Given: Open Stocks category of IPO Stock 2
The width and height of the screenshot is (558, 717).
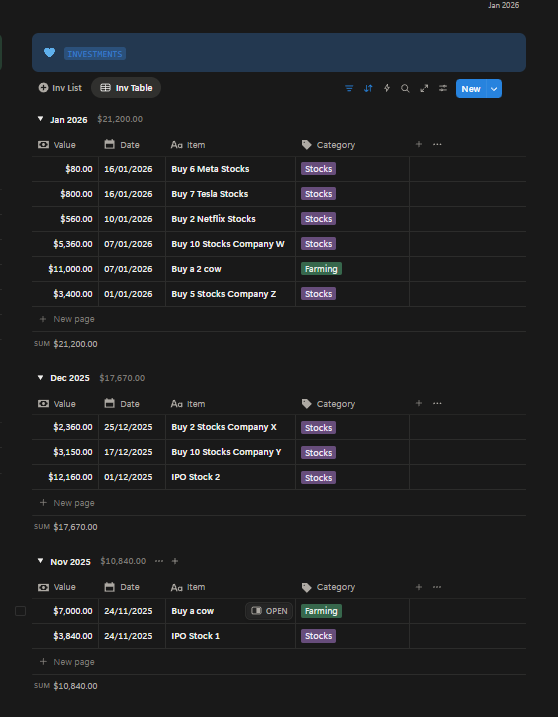Looking at the screenshot, I should 318,477.
